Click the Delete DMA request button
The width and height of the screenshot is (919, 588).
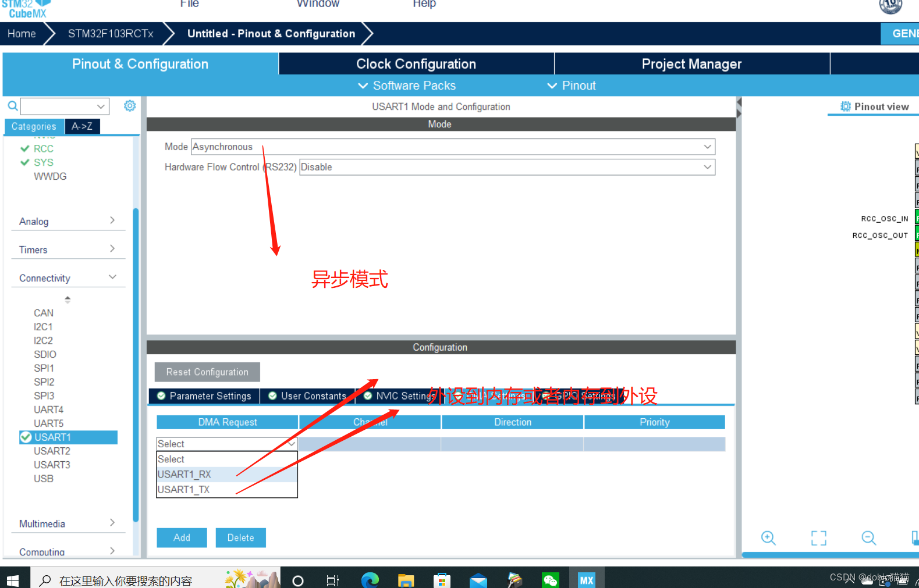point(240,538)
